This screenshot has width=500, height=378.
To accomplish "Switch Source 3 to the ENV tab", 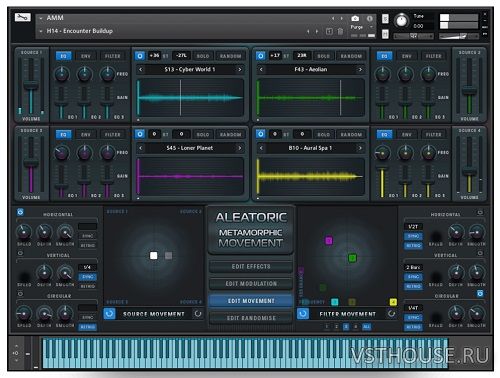I will pos(86,135).
